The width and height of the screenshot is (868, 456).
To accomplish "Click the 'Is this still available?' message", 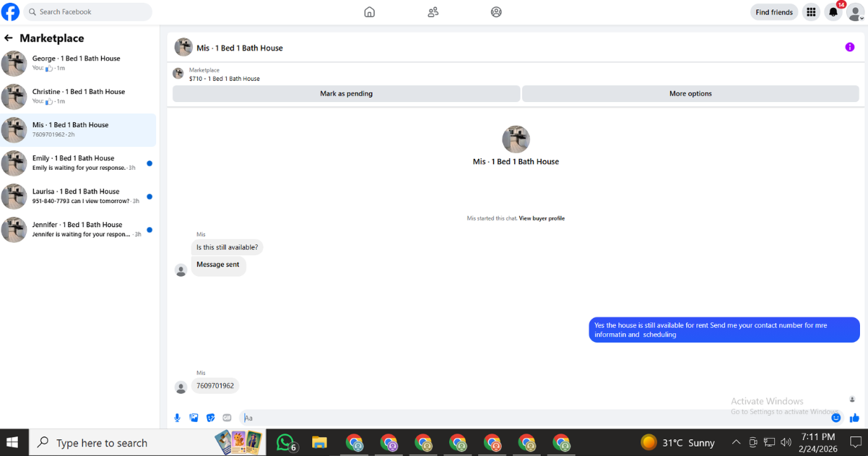I will tap(227, 247).
